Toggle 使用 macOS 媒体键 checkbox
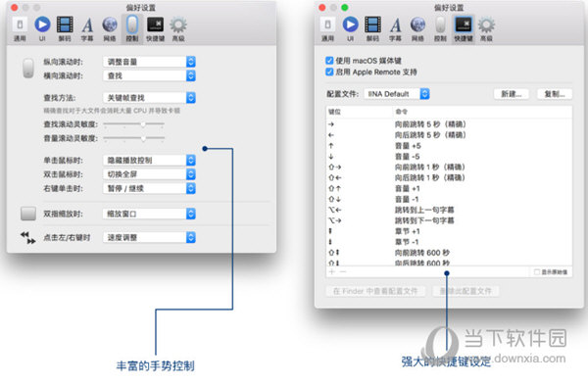The width and height of the screenshot is (588, 385). click(329, 61)
